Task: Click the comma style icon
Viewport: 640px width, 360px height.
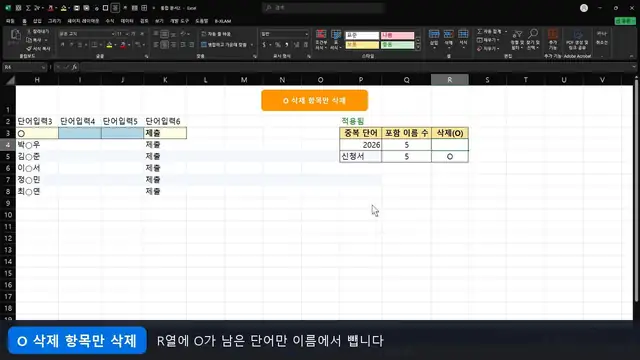Action: pyautogui.click(x=287, y=44)
